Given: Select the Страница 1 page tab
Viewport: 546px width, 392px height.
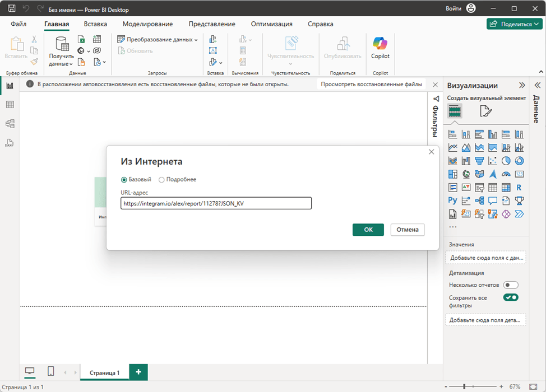Looking at the screenshot, I should point(104,372).
